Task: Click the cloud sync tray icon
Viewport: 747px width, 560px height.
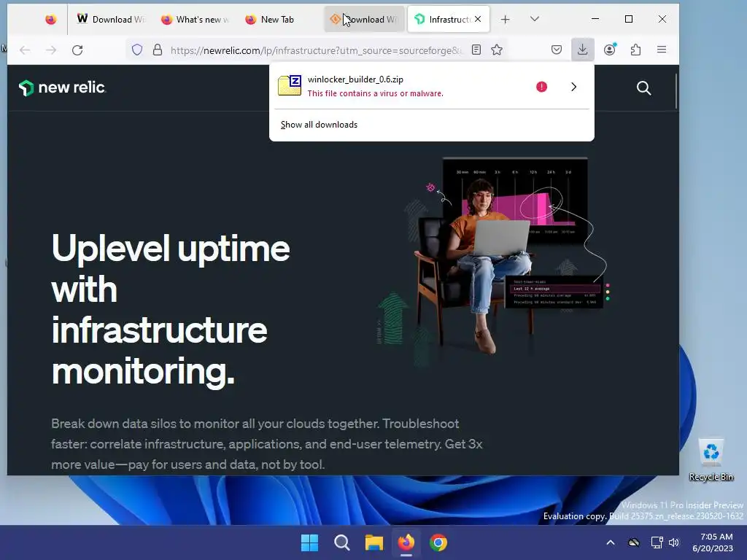Action: pos(634,542)
